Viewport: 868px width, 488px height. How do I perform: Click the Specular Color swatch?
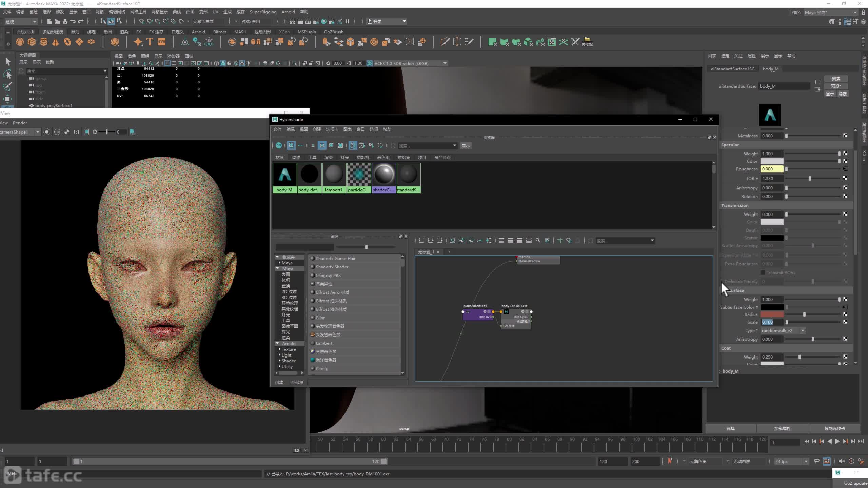(x=772, y=161)
